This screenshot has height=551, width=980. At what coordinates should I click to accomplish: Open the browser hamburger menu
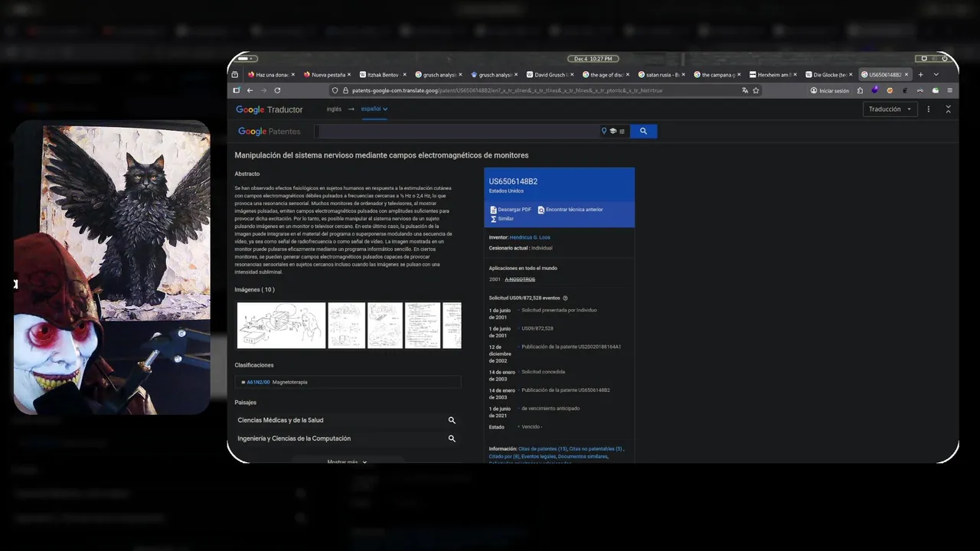point(949,90)
